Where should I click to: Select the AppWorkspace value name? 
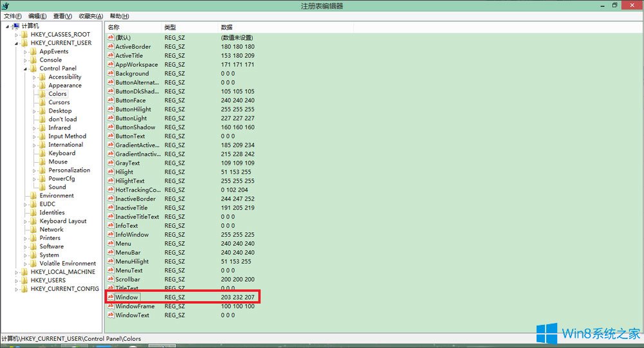(x=136, y=64)
